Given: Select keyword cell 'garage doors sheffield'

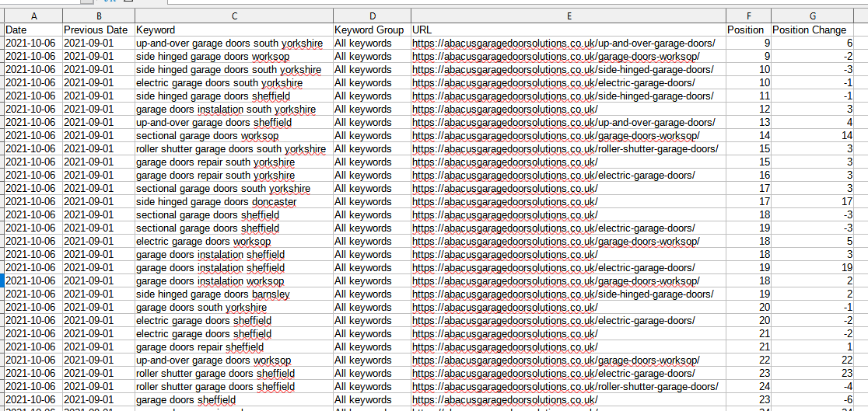Looking at the screenshot, I should pyautogui.click(x=234, y=400).
